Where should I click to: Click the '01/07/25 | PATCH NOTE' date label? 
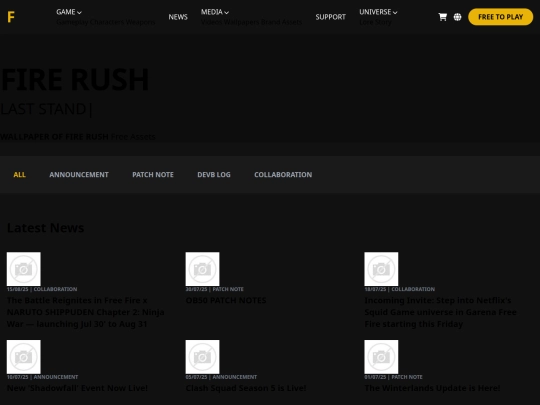coord(393,377)
